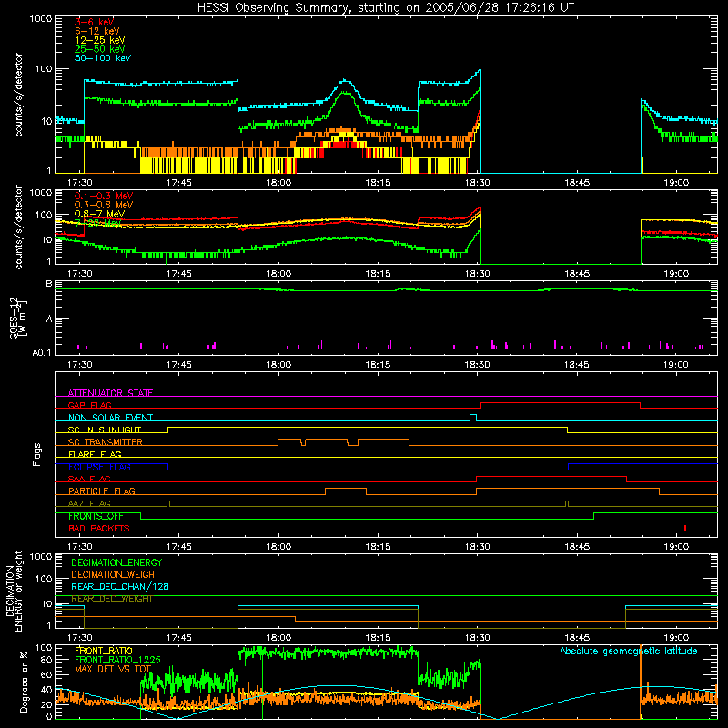This screenshot has height=728, width=728.
Task: Select the GAP_FLAG label
Action: coord(89,405)
